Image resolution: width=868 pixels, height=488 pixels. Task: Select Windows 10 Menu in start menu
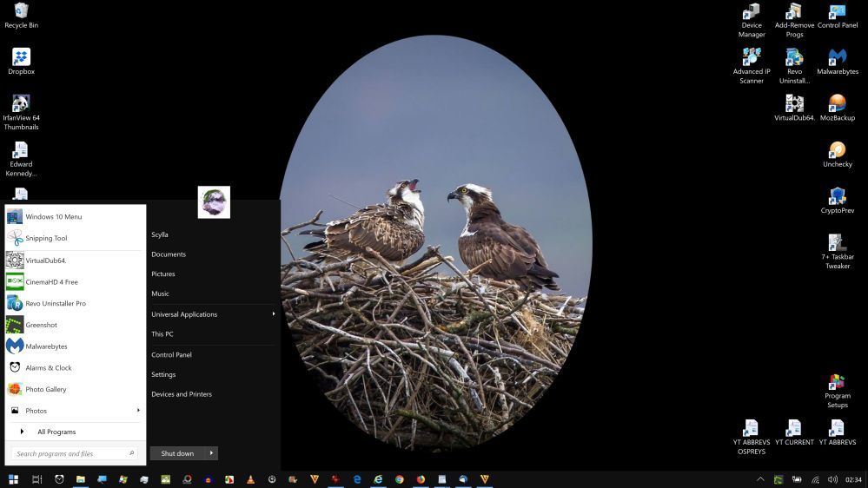[76, 216]
